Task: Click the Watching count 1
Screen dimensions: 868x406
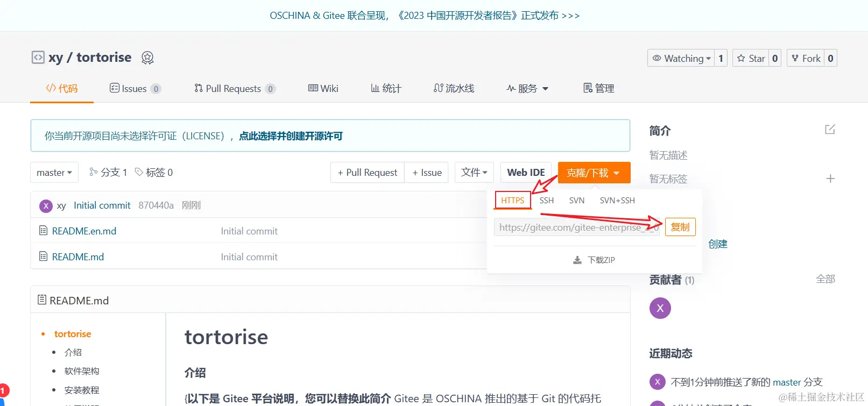Action: pyautogui.click(x=721, y=58)
